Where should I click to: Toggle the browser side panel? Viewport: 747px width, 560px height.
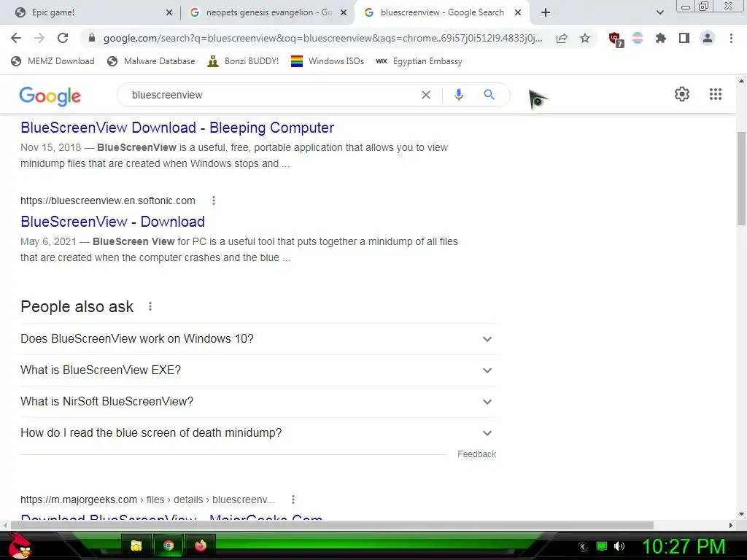pos(684,38)
